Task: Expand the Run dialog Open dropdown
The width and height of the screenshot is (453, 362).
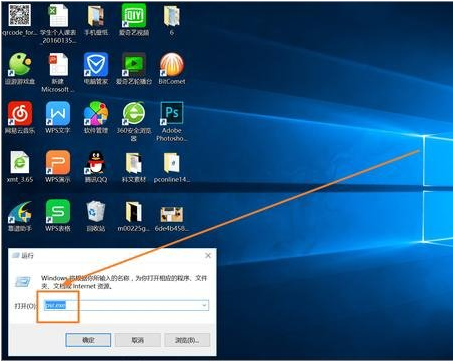Action: (204, 305)
